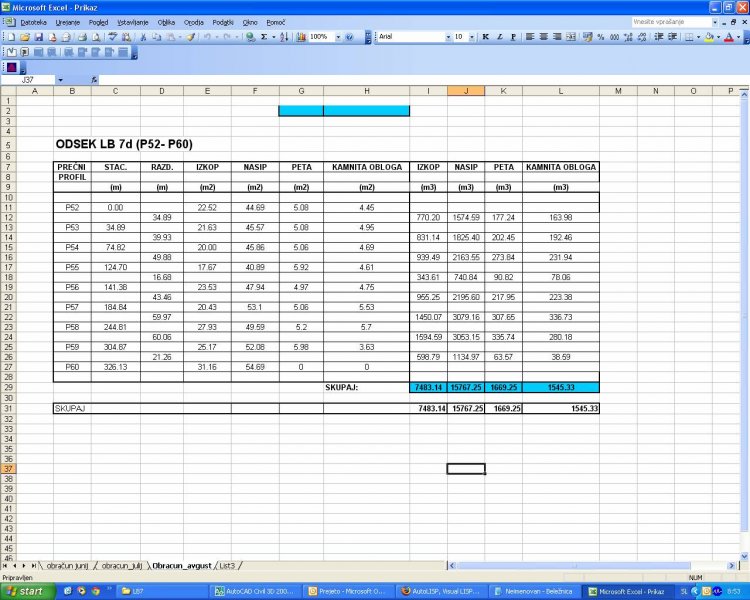Insert hyperlink with the globe icon
The image size is (750, 600).
pos(250,37)
